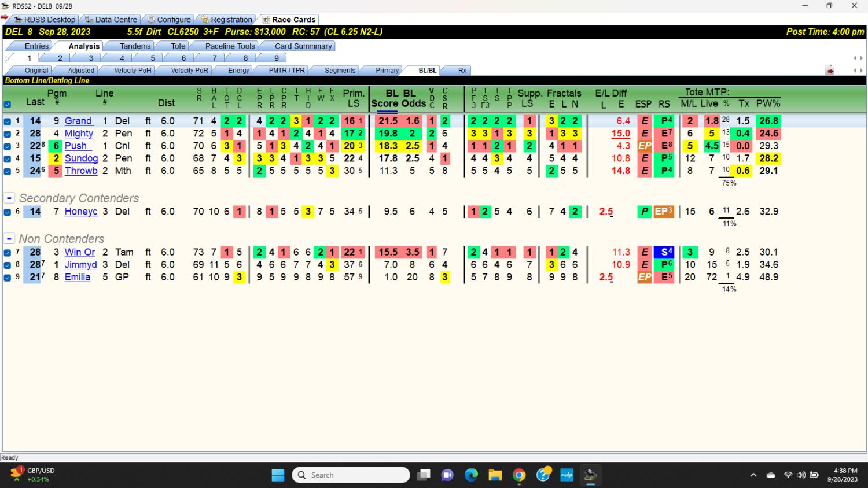868x488 pixels.
Task: Click the RDSS horse icon in the taskbar
Action: (590, 475)
